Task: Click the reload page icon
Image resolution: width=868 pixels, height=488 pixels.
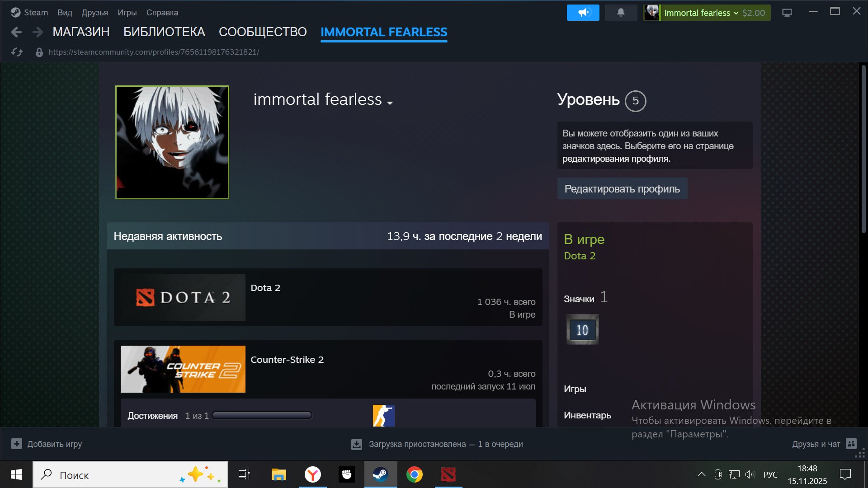Action: click(x=17, y=52)
